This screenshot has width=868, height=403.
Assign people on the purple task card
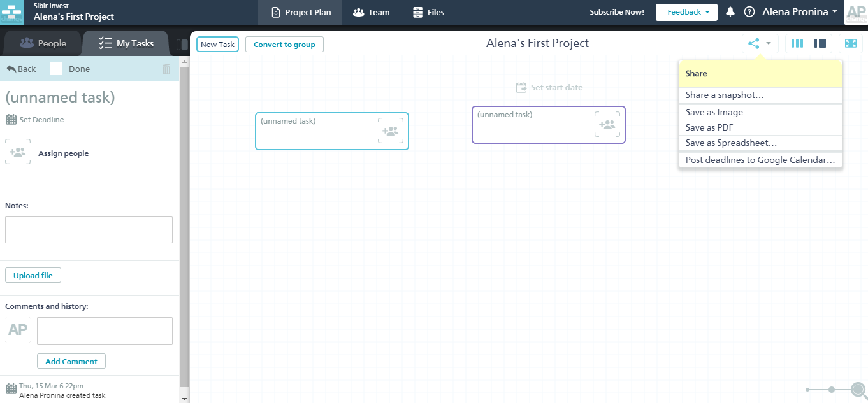tap(607, 124)
